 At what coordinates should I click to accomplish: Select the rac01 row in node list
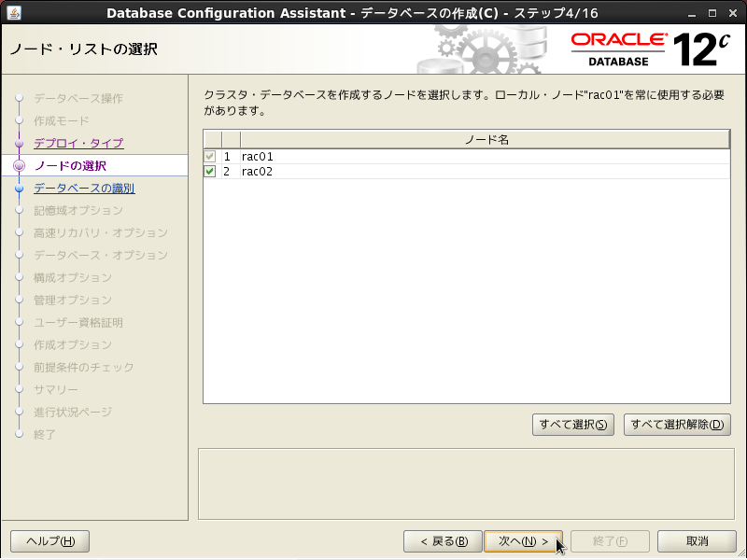coord(467,157)
